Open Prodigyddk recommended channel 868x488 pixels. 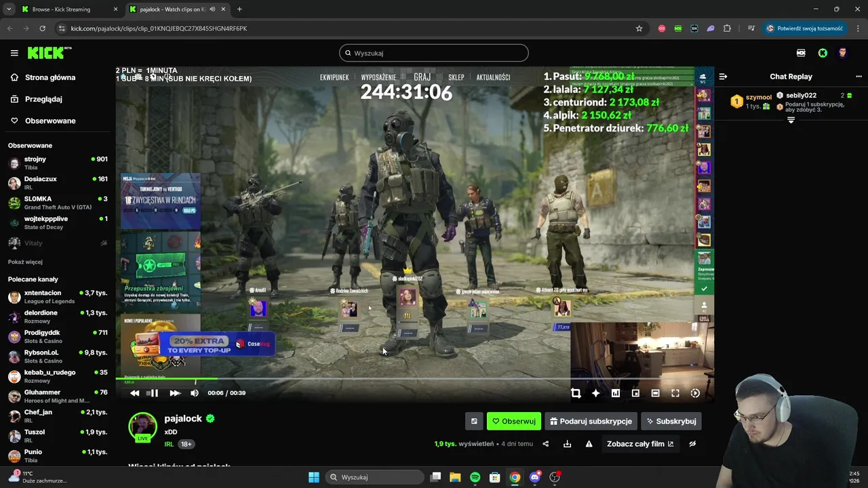click(58, 336)
